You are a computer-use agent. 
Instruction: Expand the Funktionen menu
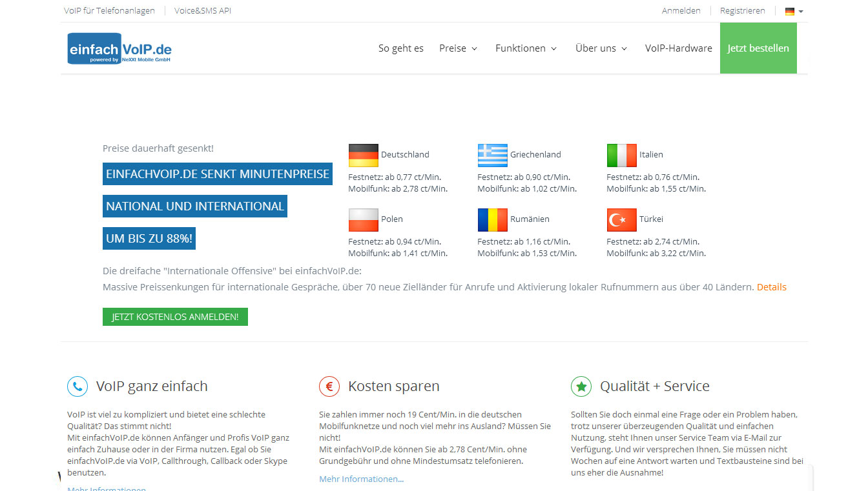[526, 48]
